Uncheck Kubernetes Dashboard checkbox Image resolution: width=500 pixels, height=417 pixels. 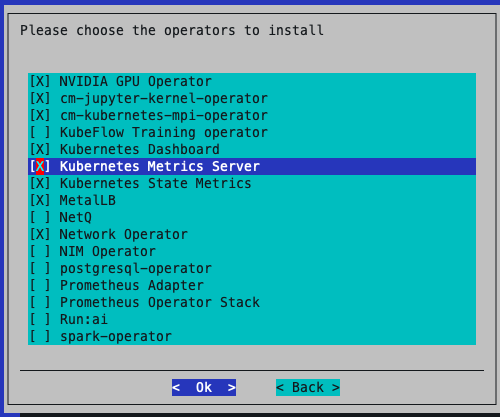point(40,149)
